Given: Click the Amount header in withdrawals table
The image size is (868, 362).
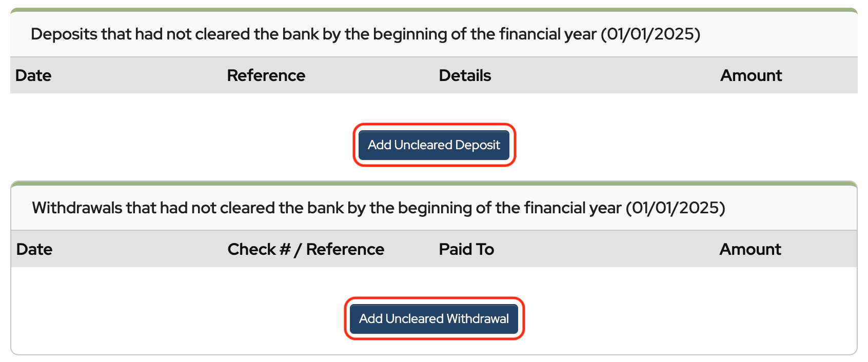Looking at the screenshot, I should click(750, 249).
